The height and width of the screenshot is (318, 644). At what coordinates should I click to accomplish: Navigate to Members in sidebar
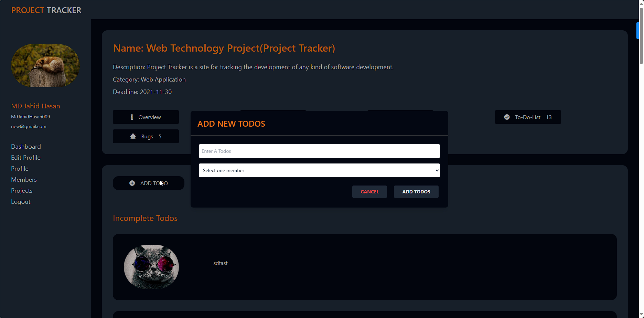pyautogui.click(x=24, y=180)
